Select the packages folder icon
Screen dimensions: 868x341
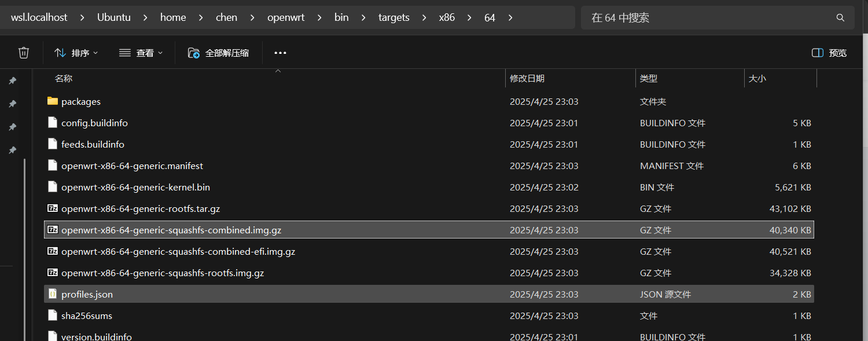tap(53, 101)
